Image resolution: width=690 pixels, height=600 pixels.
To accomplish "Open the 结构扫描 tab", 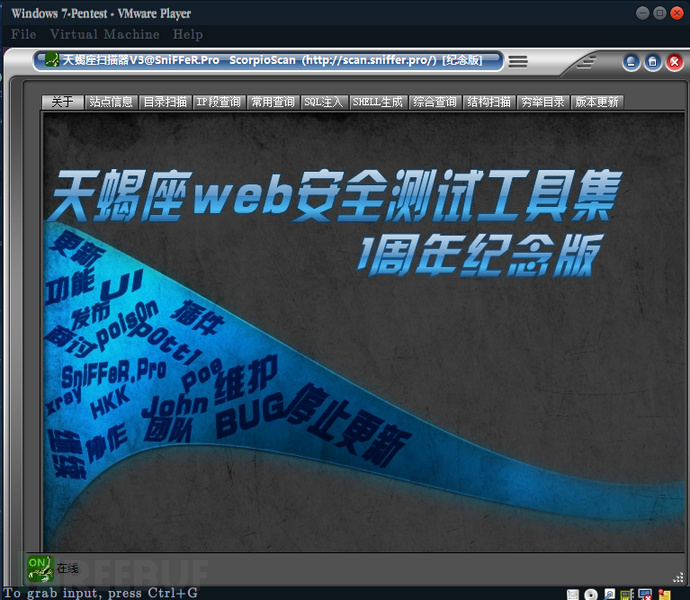I will click(x=489, y=102).
